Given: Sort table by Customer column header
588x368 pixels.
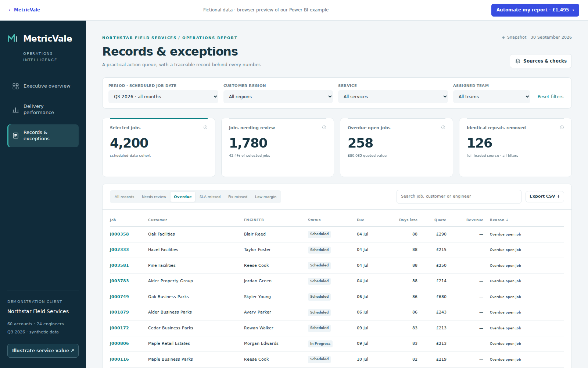Looking at the screenshot, I should pos(158,220).
